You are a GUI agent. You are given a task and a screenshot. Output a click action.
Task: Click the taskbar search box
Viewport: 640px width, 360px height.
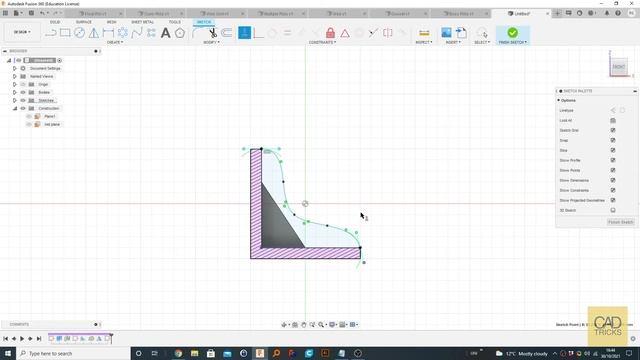coord(73,353)
